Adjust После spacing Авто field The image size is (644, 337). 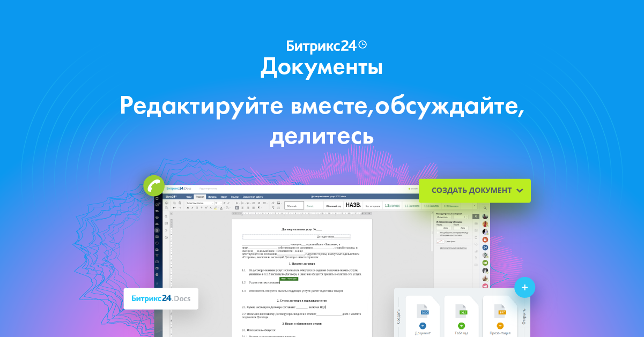461,228
